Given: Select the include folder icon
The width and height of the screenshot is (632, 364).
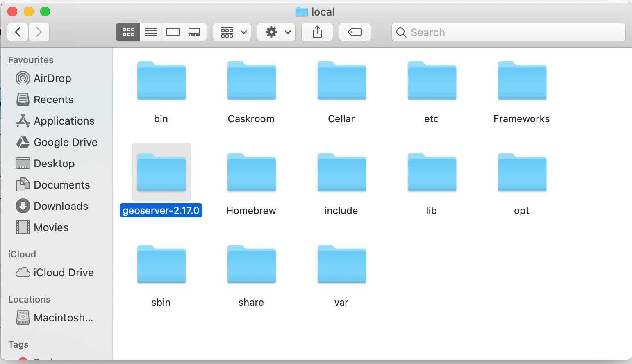Looking at the screenshot, I should coord(342,173).
